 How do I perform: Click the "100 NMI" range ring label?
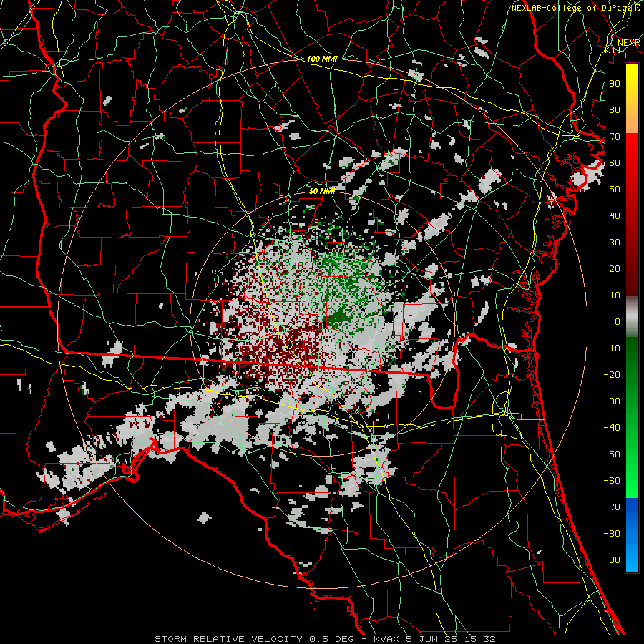coord(322,59)
